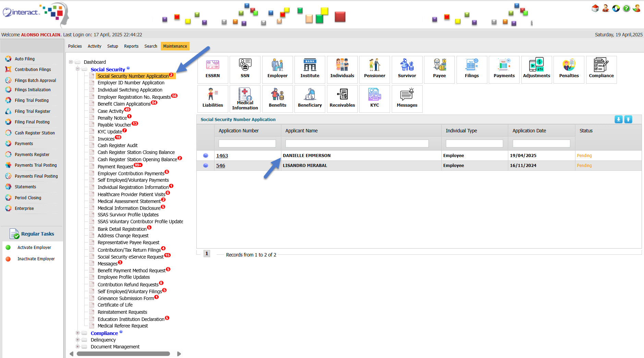
Task: Open application number 1463 link
Action: pos(222,156)
